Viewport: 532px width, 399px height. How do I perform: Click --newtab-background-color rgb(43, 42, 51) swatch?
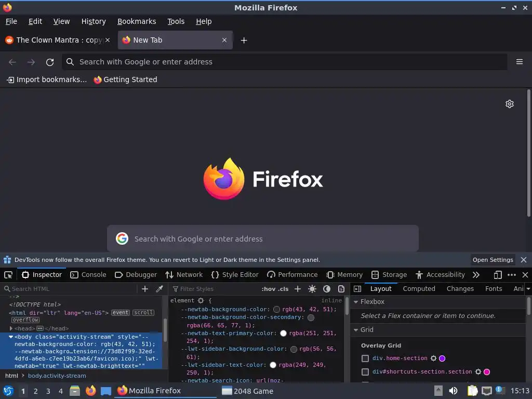(x=276, y=310)
